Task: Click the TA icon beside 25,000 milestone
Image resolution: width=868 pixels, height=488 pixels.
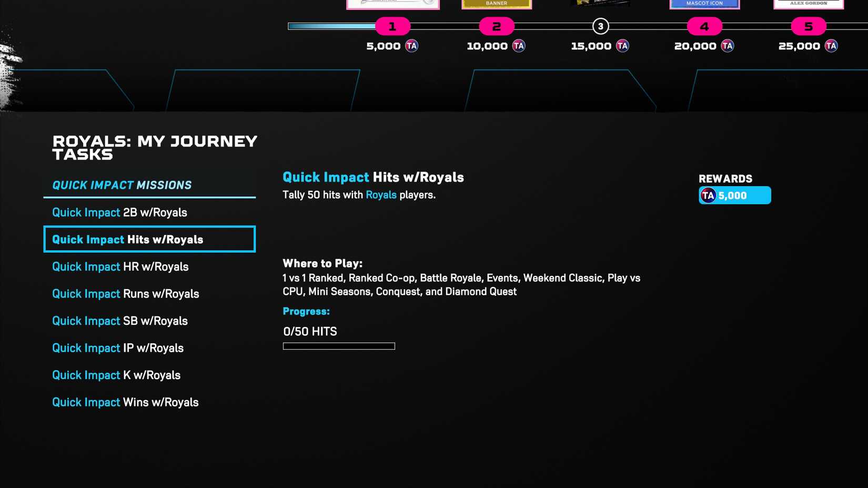Action: click(x=831, y=46)
